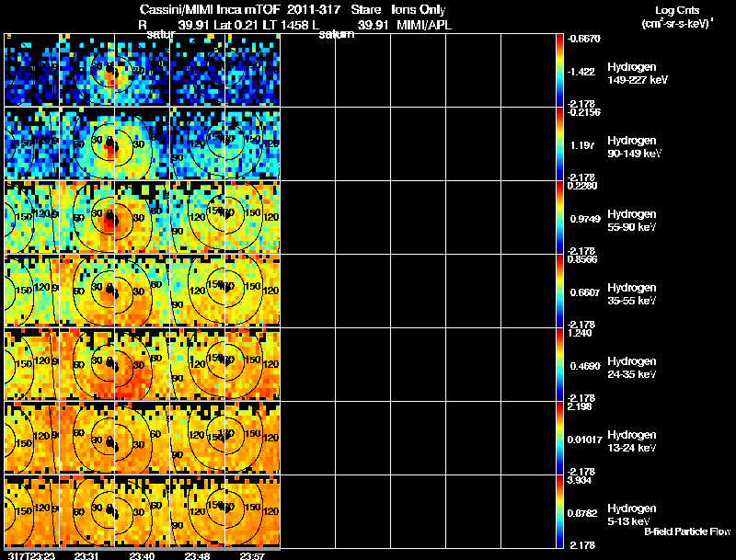Image resolution: width=736 pixels, height=560 pixels.
Task: Open the 149-227 keV image at 23:57
Action: tap(252, 70)
